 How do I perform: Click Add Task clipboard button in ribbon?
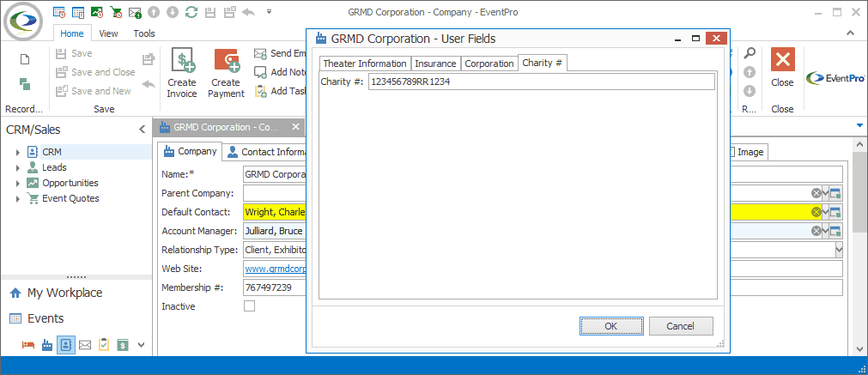click(x=280, y=91)
